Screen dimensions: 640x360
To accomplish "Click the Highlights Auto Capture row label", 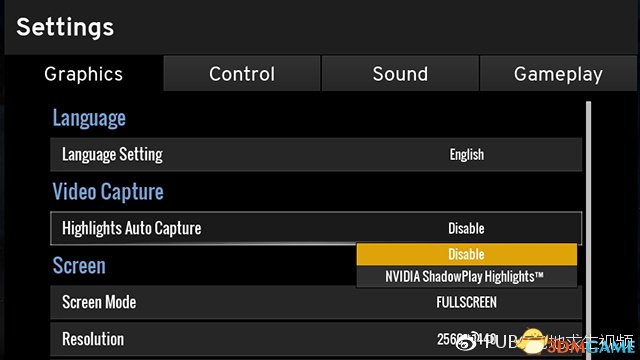I will pos(131,229).
